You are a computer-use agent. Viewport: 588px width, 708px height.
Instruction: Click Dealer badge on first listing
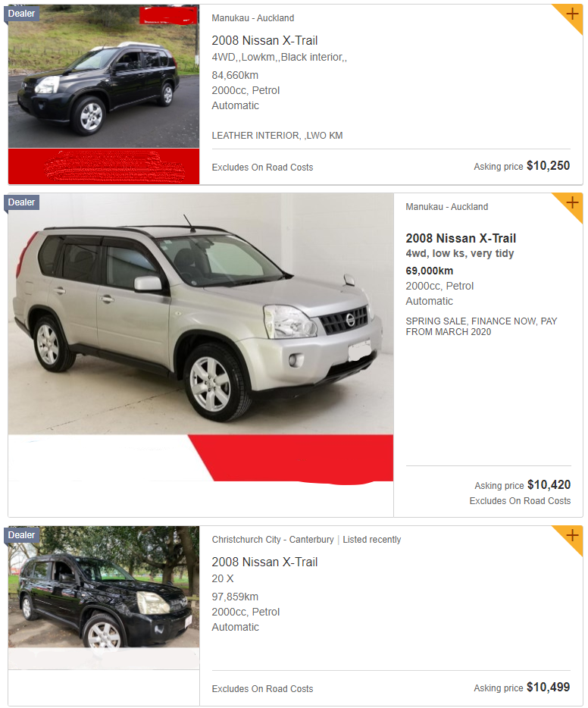pyautogui.click(x=22, y=14)
